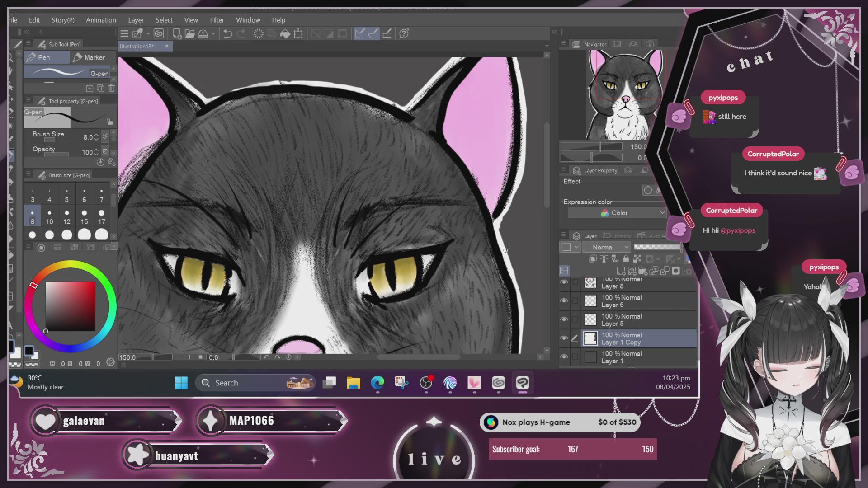The image size is (868, 488).
Task: Click the Open file folder icon
Action: pyautogui.click(x=190, y=33)
